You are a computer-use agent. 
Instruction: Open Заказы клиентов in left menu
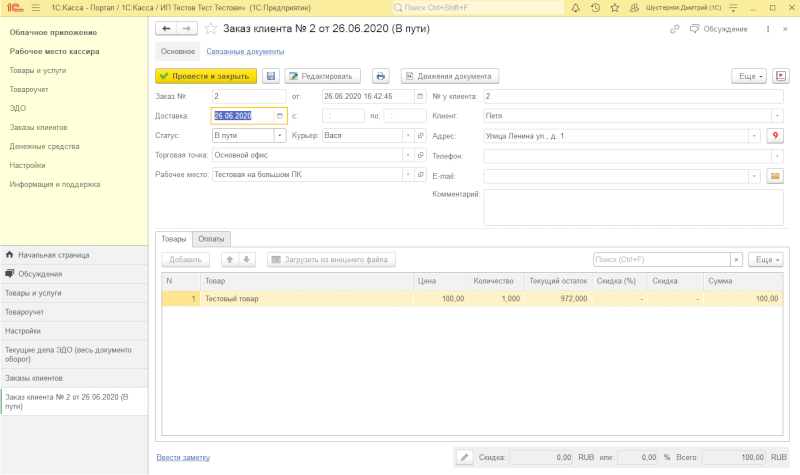[x=38, y=127]
